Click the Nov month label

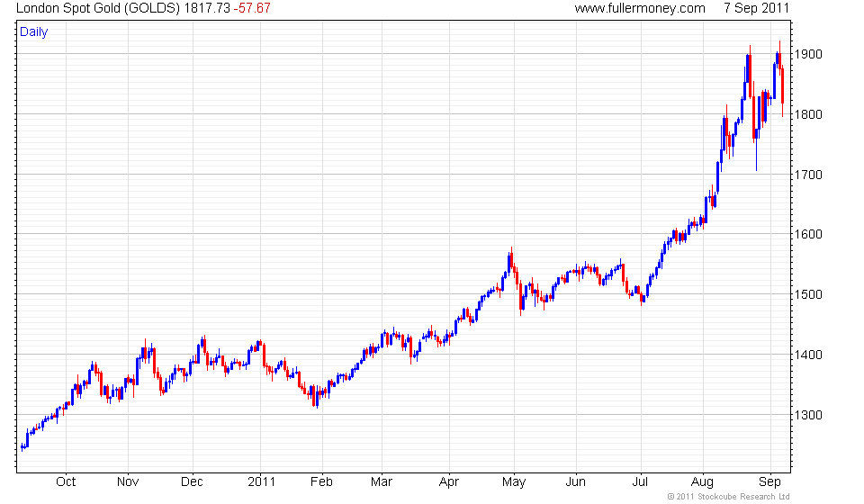128,482
